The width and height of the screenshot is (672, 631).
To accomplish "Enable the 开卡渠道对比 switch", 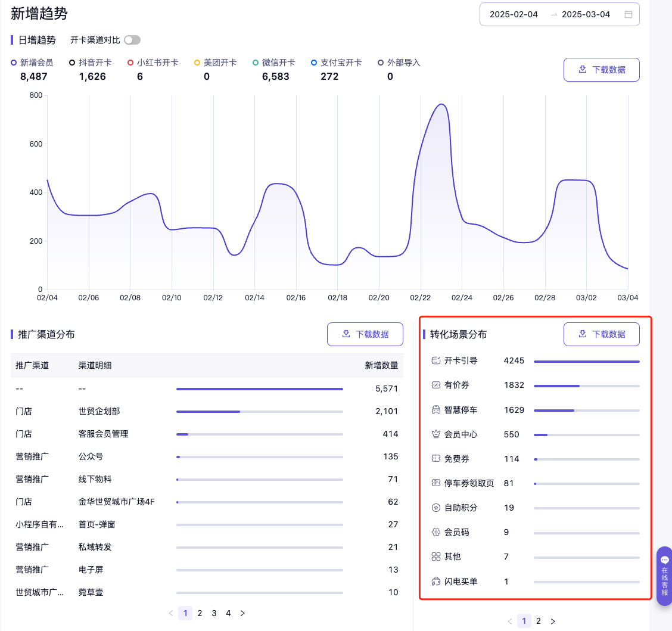I will tap(132, 40).
